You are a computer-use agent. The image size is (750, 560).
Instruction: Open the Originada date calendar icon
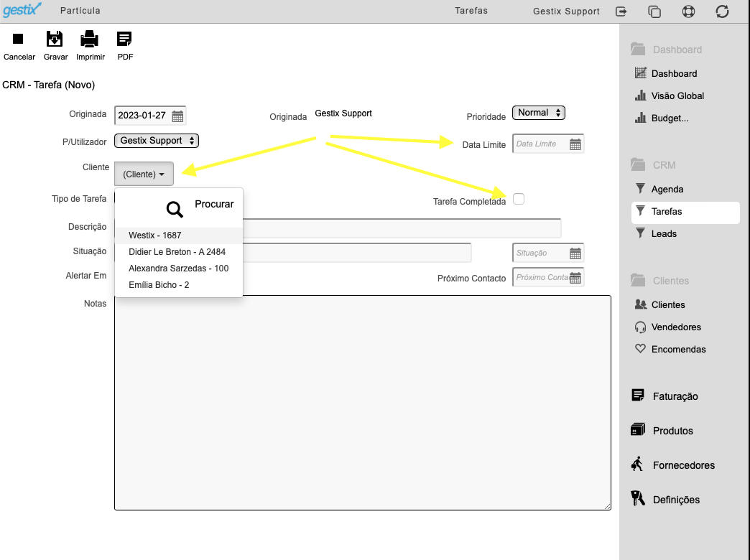coord(177,116)
